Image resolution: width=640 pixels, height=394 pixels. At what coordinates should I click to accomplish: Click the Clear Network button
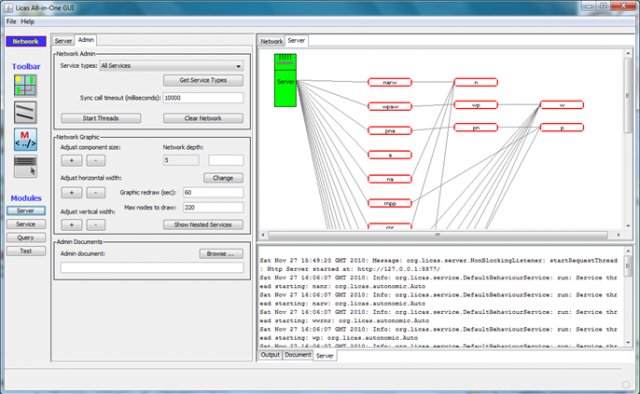pos(203,118)
